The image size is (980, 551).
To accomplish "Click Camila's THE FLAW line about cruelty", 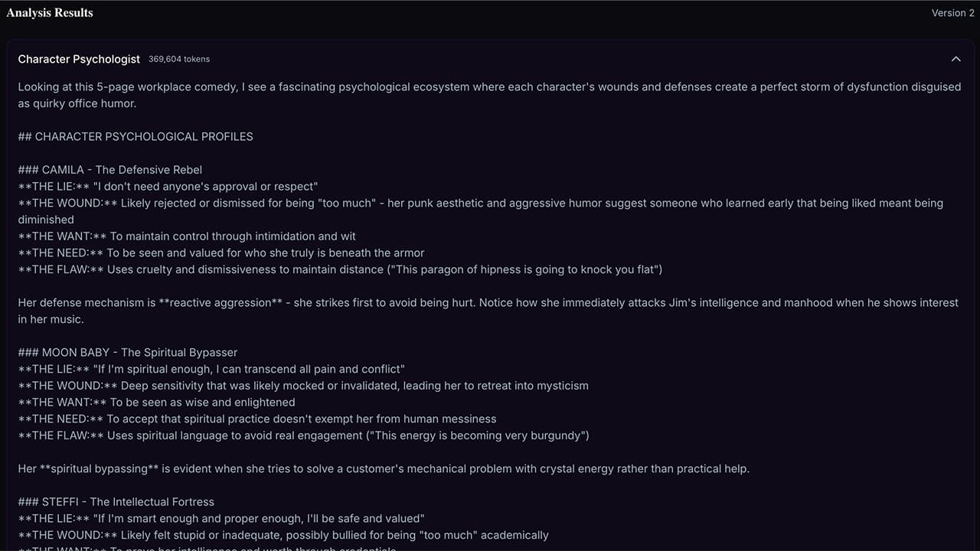I will coord(340,269).
